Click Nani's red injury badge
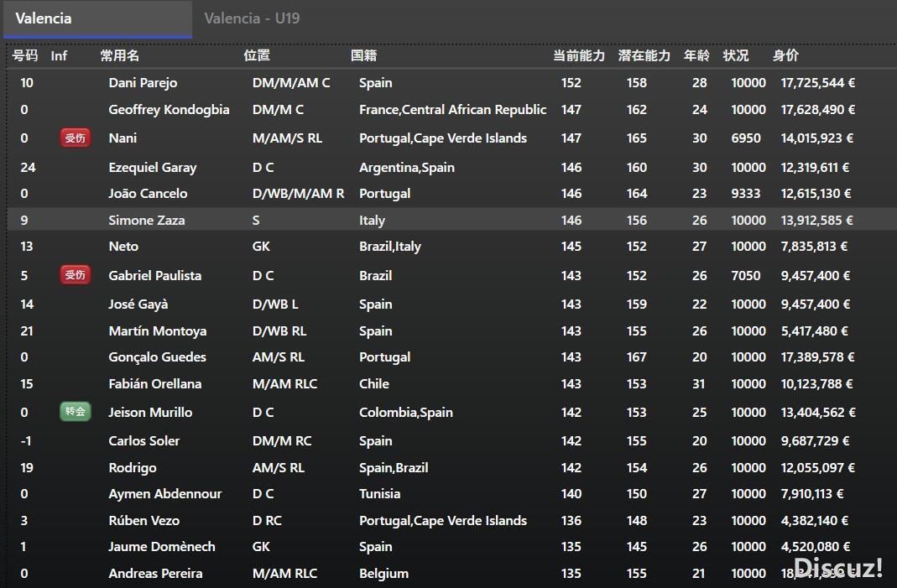 coord(75,138)
